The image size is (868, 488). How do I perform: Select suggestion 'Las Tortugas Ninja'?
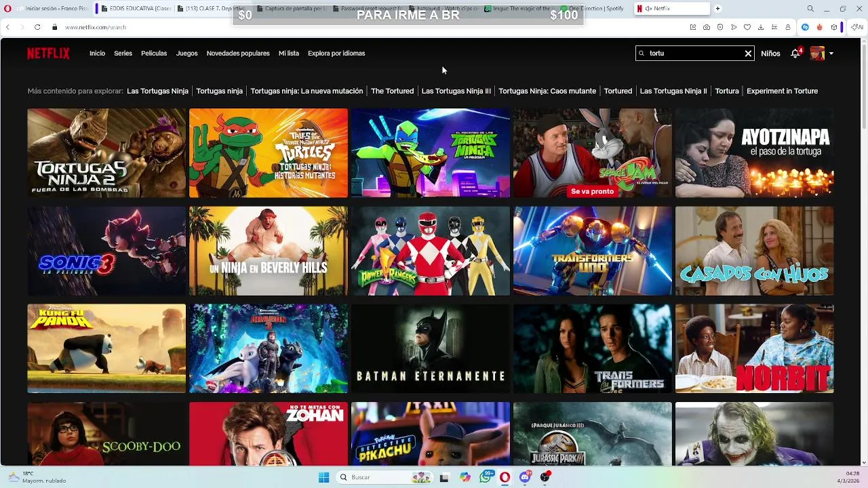[x=157, y=91]
